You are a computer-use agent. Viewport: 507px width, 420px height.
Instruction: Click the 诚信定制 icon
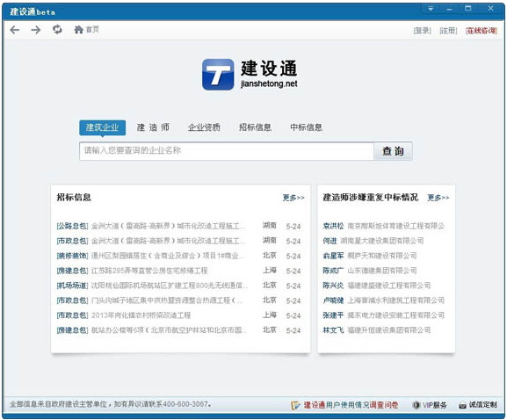pyautogui.click(x=462, y=405)
